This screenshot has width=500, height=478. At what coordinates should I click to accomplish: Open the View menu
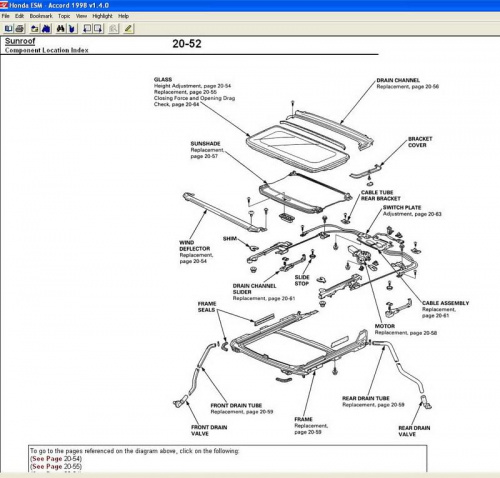coord(81,16)
